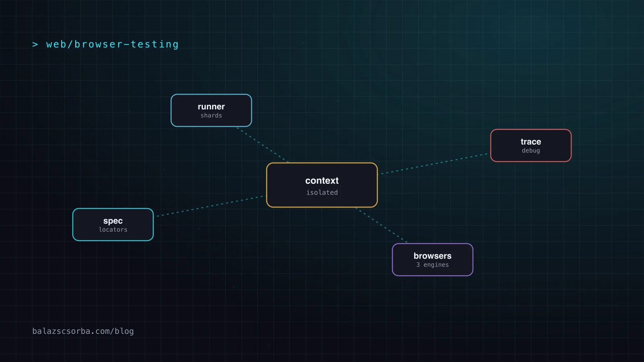
Task: Click the 'runner' heading text
Action: pyautogui.click(x=211, y=107)
